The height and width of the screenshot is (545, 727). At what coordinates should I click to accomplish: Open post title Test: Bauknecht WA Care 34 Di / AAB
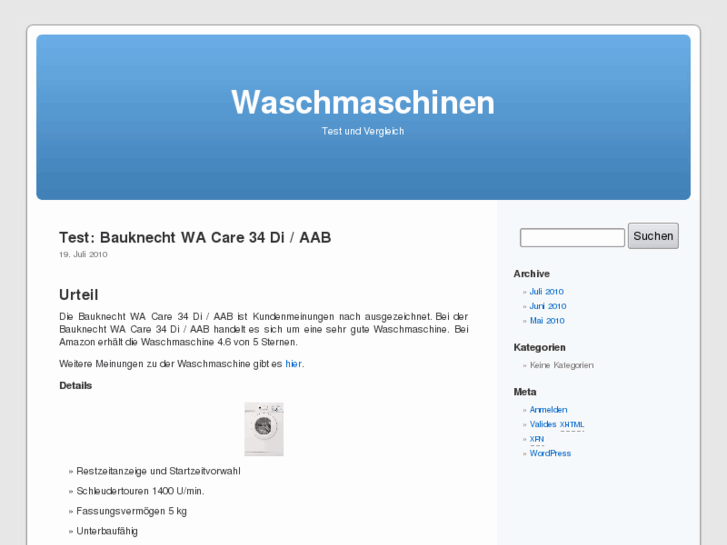(x=195, y=237)
